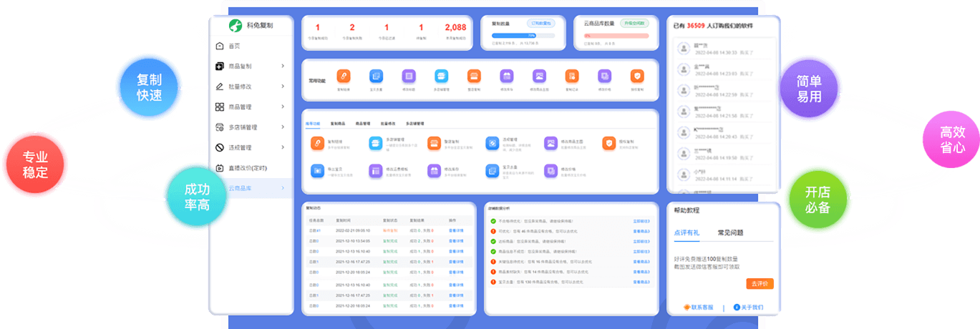
Task: Open the 联系客服 link
Action: [699, 308]
